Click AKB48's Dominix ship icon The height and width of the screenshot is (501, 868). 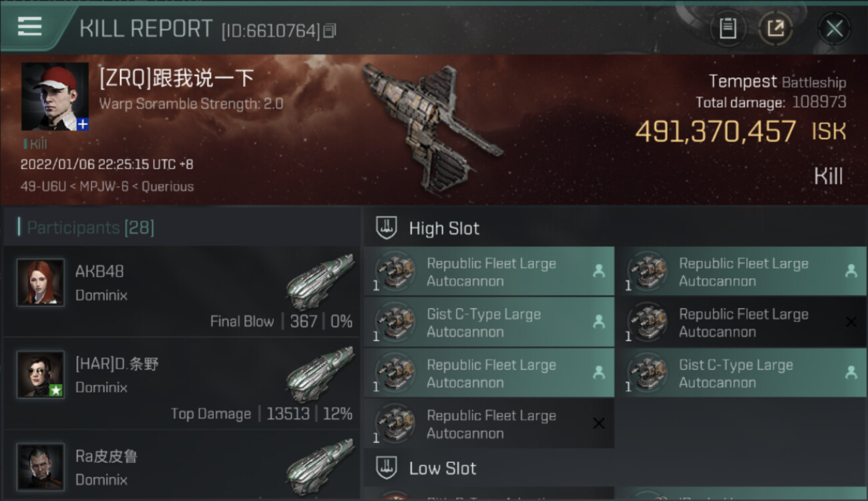(x=320, y=281)
